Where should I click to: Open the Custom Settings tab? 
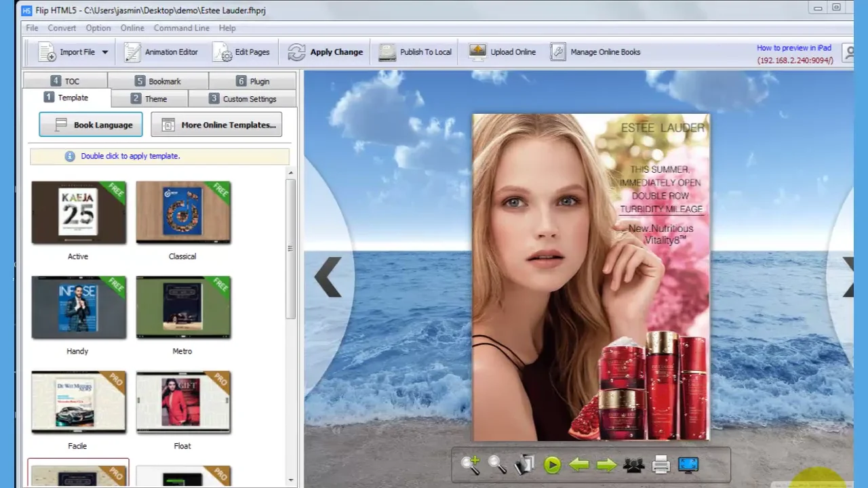click(x=242, y=98)
